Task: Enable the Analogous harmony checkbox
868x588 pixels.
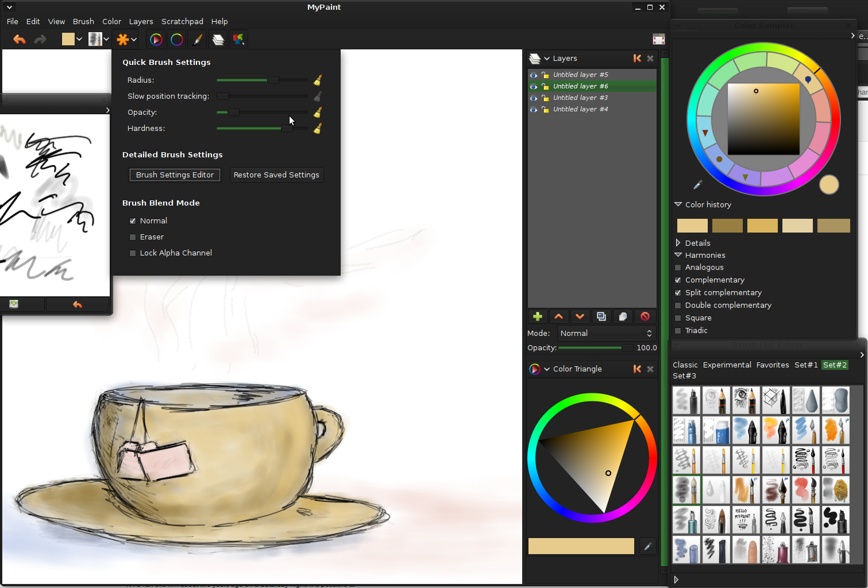Action: click(678, 268)
